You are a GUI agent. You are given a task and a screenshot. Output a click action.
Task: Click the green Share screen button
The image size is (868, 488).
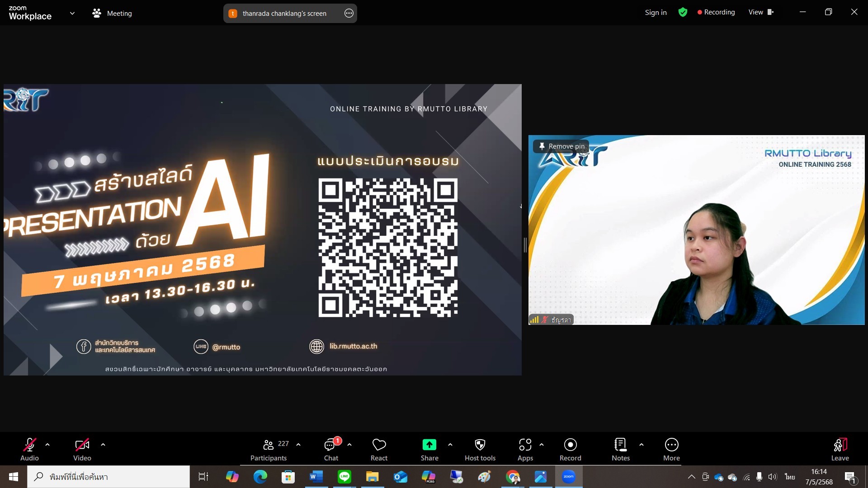[429, 450]
